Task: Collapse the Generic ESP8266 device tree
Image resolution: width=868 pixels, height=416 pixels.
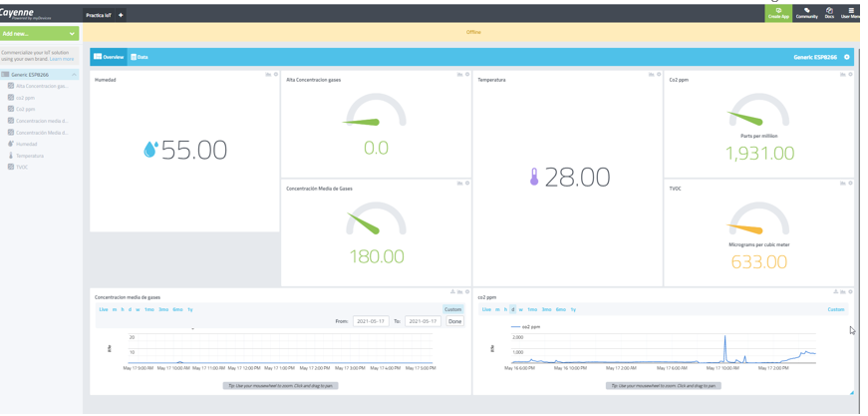Action: pyautogui.click(x=74, y=75)
